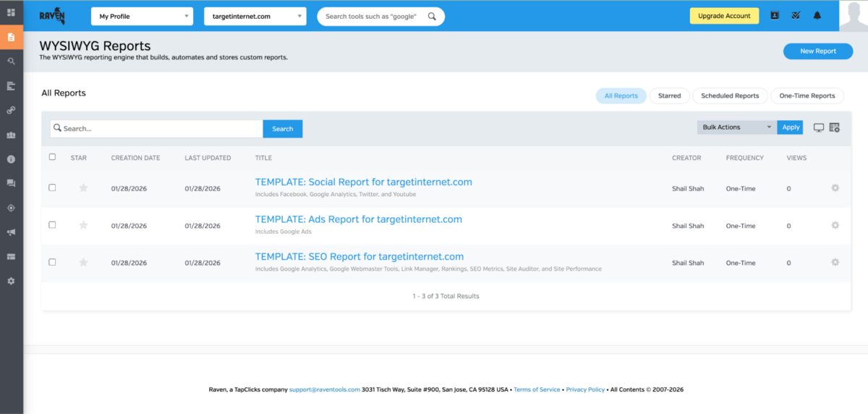
Task: Star the Ads Report template
Action: 83,225
